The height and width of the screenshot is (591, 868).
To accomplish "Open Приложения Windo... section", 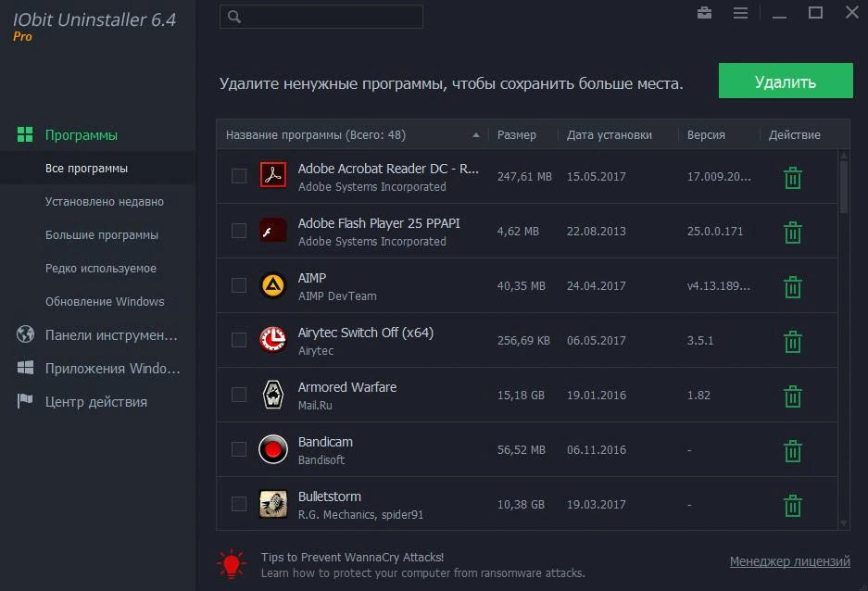I will click(x=113, y=368).
